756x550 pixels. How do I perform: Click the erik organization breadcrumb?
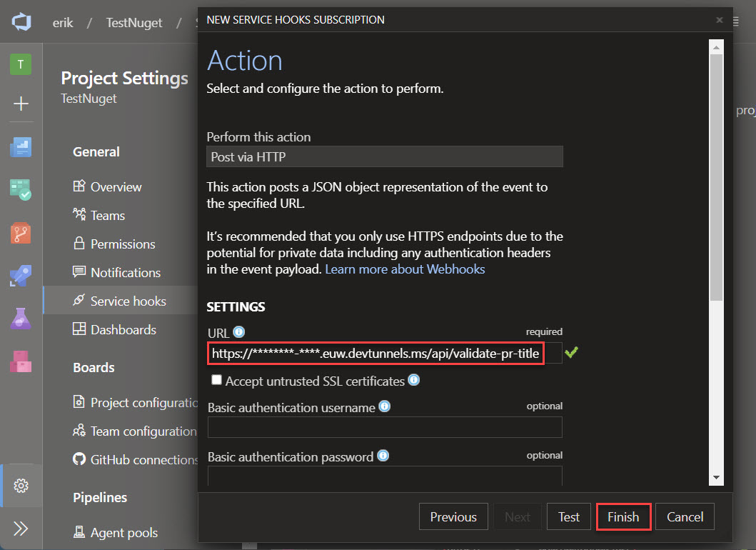click(63, 23)
